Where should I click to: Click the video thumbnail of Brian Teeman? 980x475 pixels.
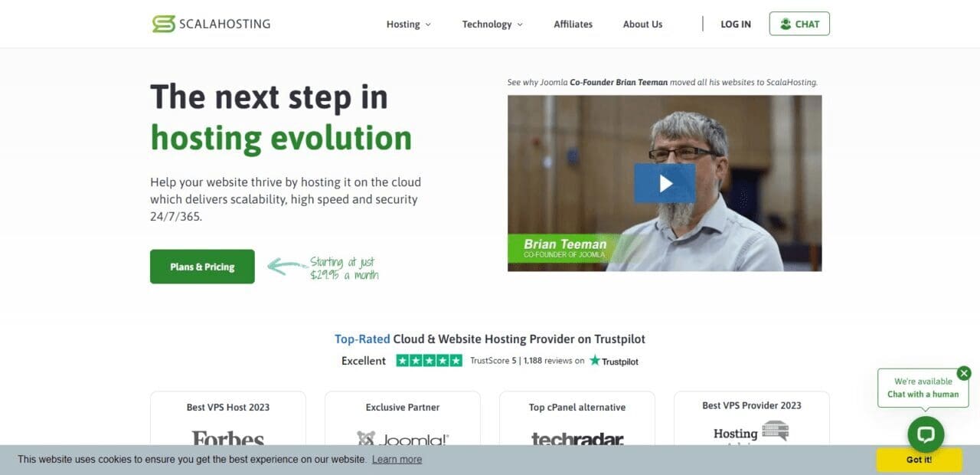pyautogui.click(x=665, y=183)
